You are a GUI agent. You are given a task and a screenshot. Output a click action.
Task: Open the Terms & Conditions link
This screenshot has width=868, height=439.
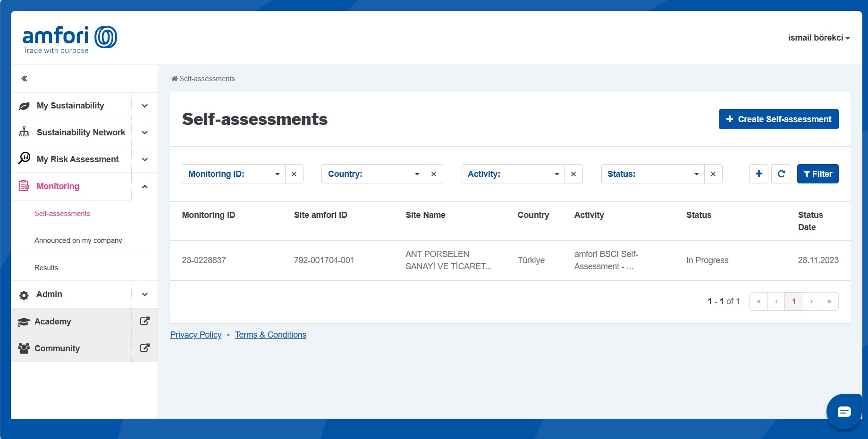click(x=270, y=335)
